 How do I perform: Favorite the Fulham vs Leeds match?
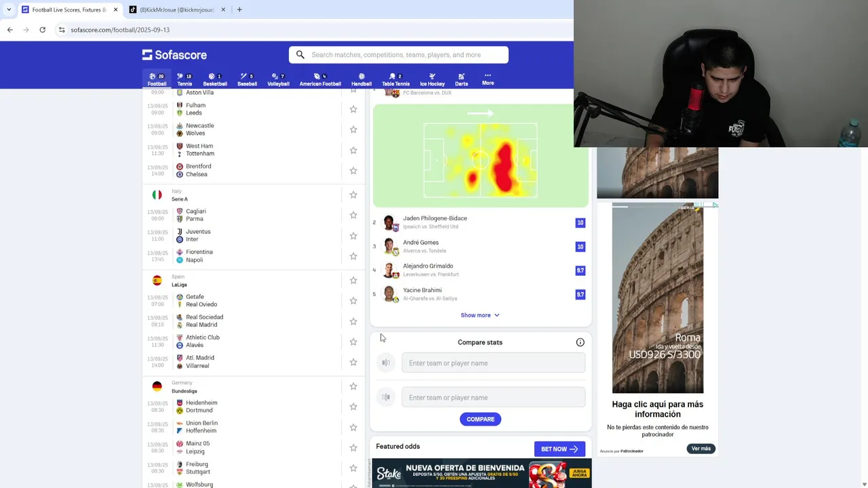click(x=353, y=109)
